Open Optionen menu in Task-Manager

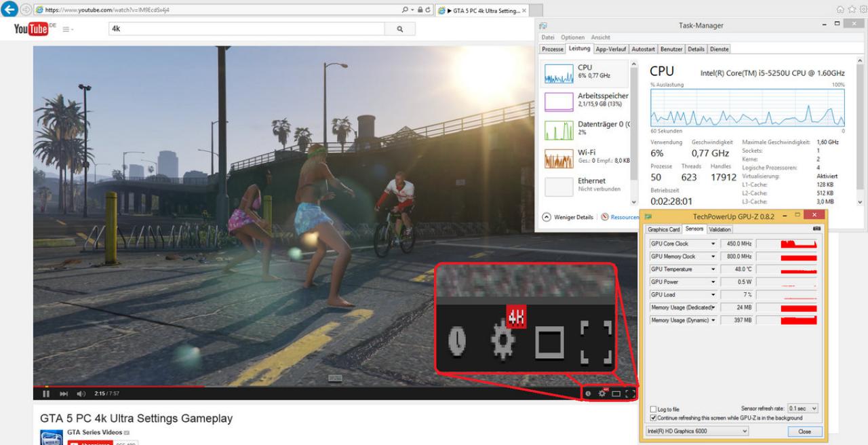573,37
